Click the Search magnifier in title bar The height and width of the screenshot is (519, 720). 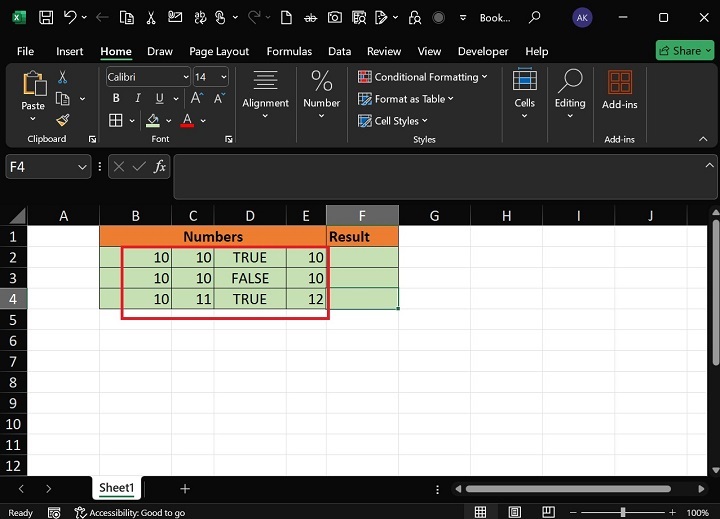click(535, 17)
